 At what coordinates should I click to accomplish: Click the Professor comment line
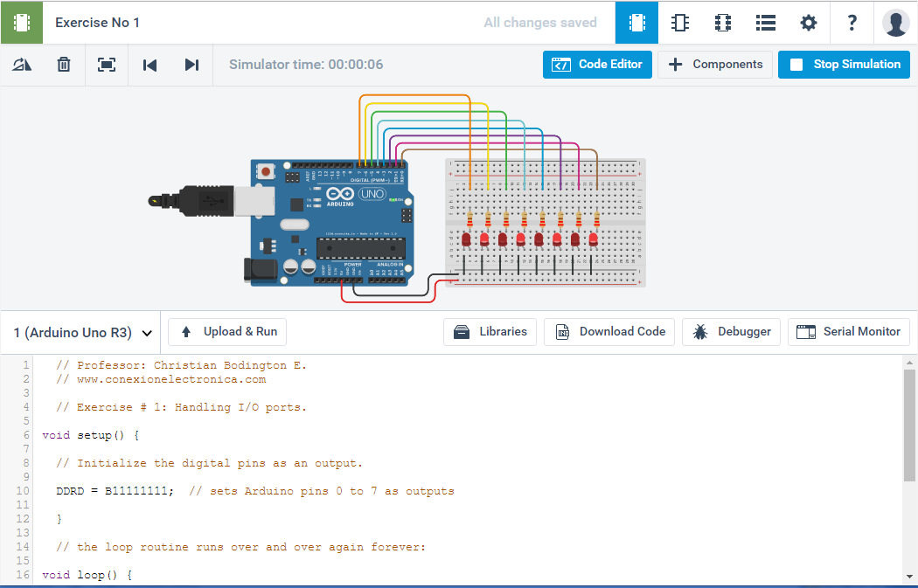tap(182, 365)
